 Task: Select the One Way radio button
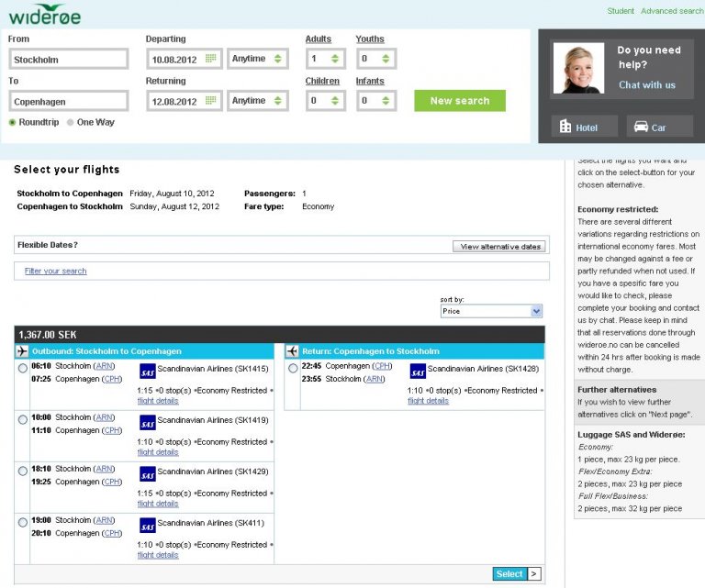pyautogui.click(x=71, y=122)
